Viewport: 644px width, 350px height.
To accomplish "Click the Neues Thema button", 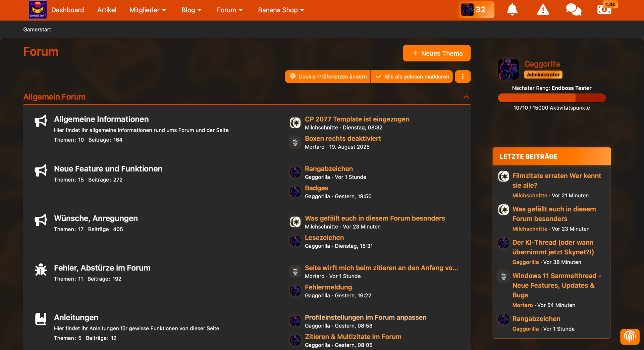I will click(x=436, y=53).
